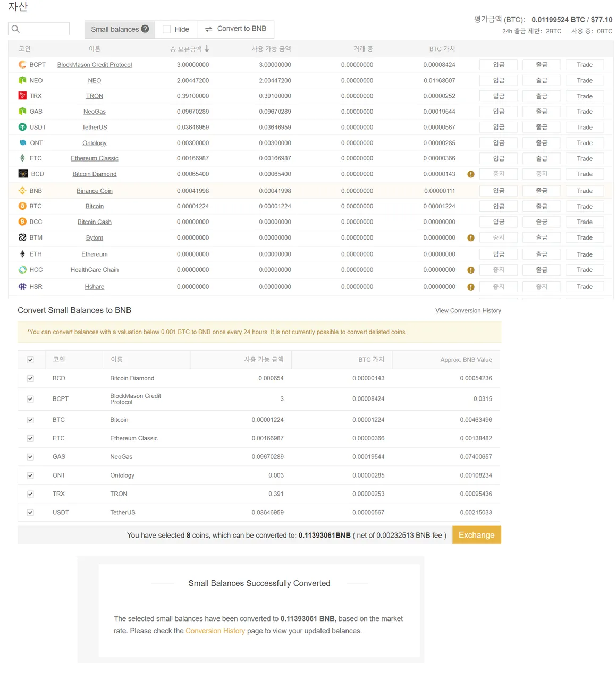616x680 pixels.
Task: Toggle the Hide small balances checkbox
Action: click(167, 29)
